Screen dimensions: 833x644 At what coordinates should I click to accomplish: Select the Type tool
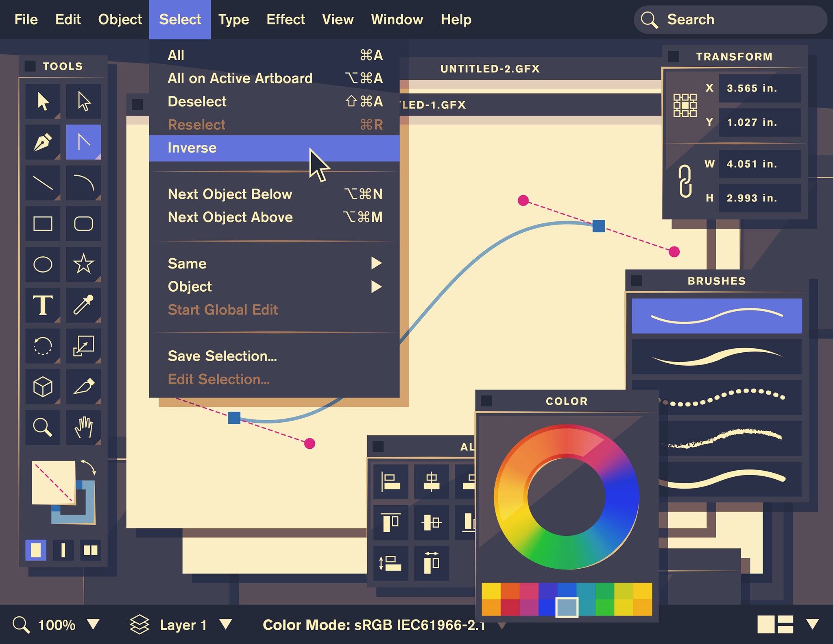[x=43, y=305]
